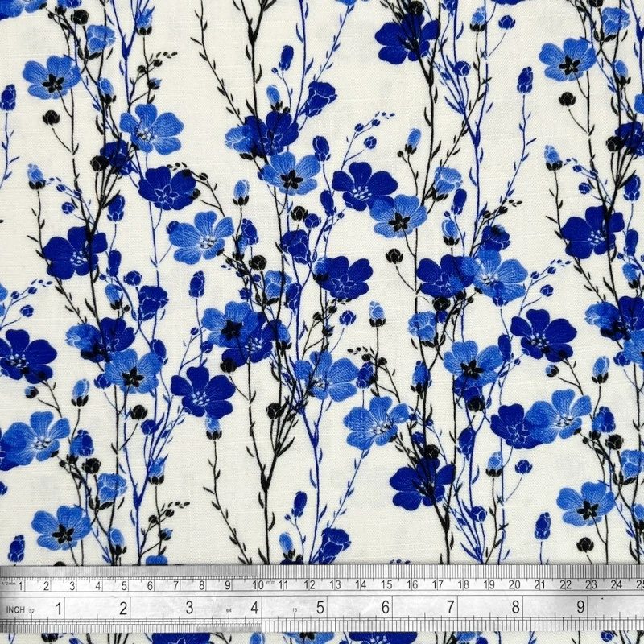Click the 15 centimeter mark number
Viewport: 644px width, 644px height.
point(386,586)
